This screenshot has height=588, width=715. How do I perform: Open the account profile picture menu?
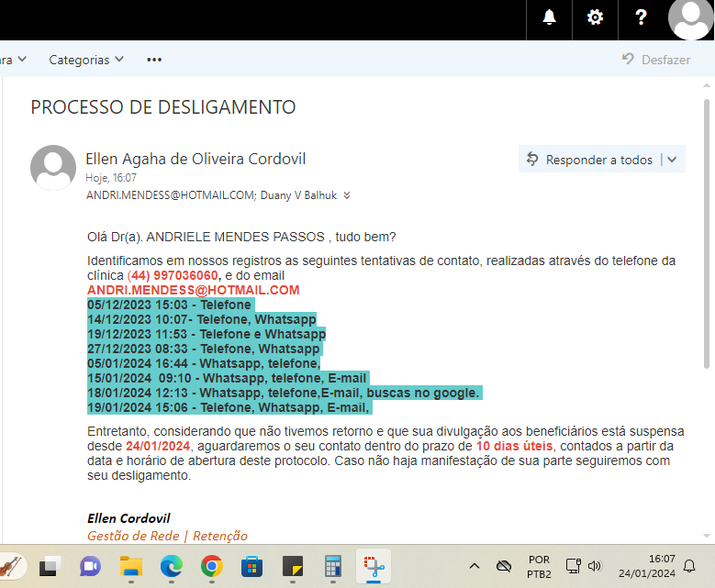point(690,18)
